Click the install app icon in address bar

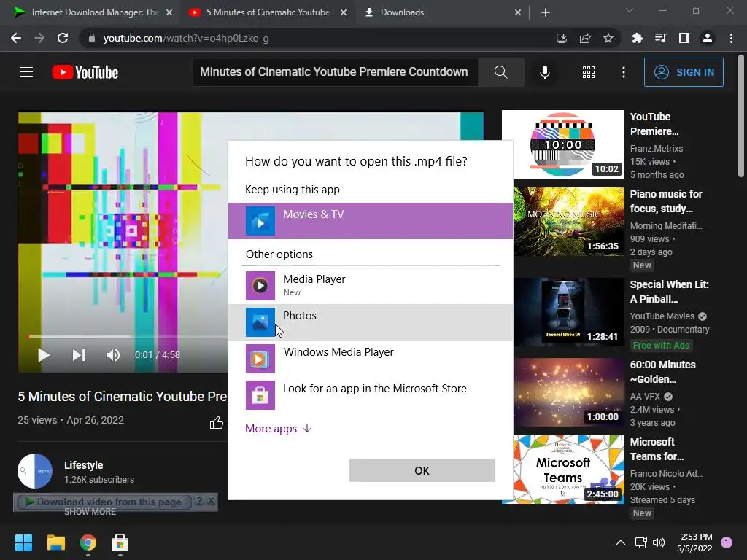click(561, 38)
